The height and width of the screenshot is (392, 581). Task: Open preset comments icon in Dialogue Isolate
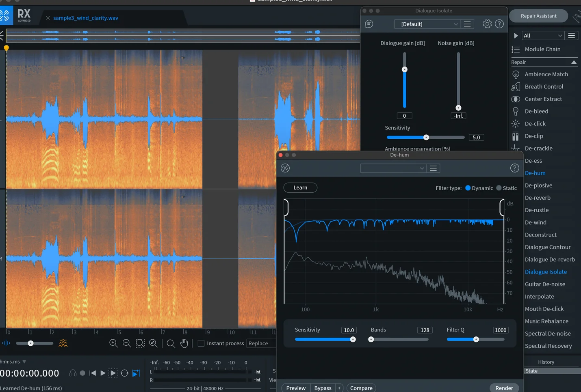pos(369,24)
